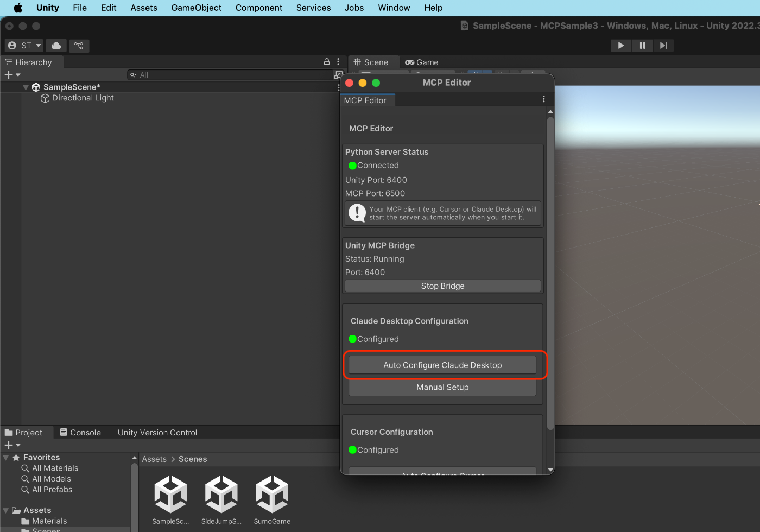Start Play mode

click(620, 46)
